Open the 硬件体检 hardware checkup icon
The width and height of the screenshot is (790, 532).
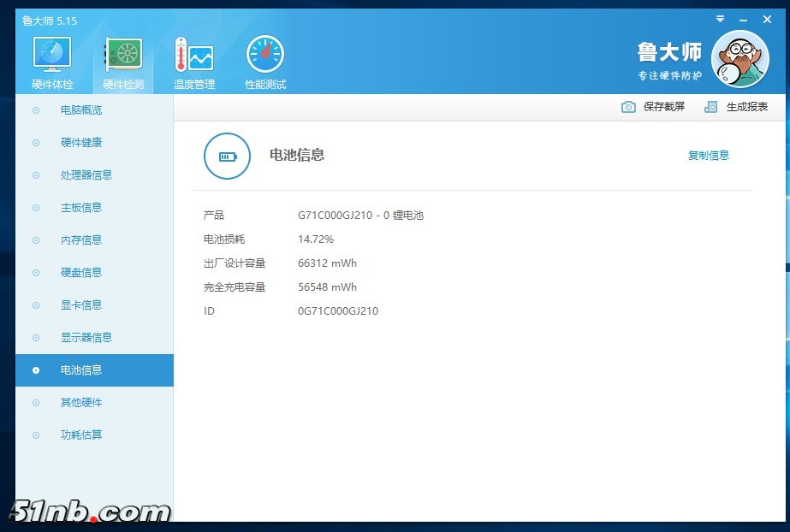[x=52, y=56]
